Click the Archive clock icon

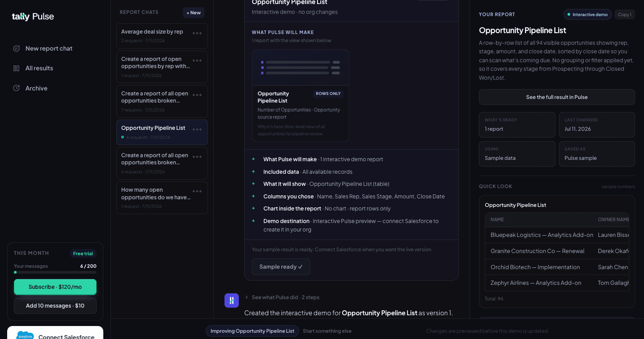pyautogui.click(x=17, y=88)
